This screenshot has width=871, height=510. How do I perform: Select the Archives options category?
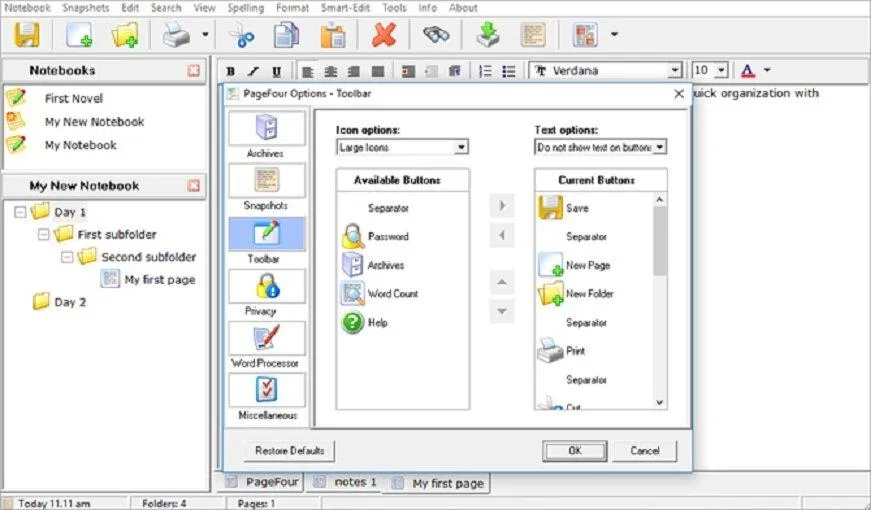coord(266,134)
